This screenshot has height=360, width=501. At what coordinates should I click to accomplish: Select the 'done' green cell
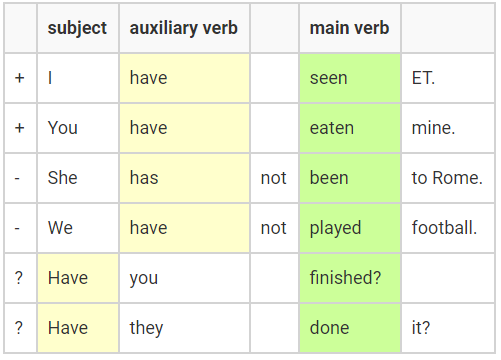pyautogui.click(x=350, y=328)
